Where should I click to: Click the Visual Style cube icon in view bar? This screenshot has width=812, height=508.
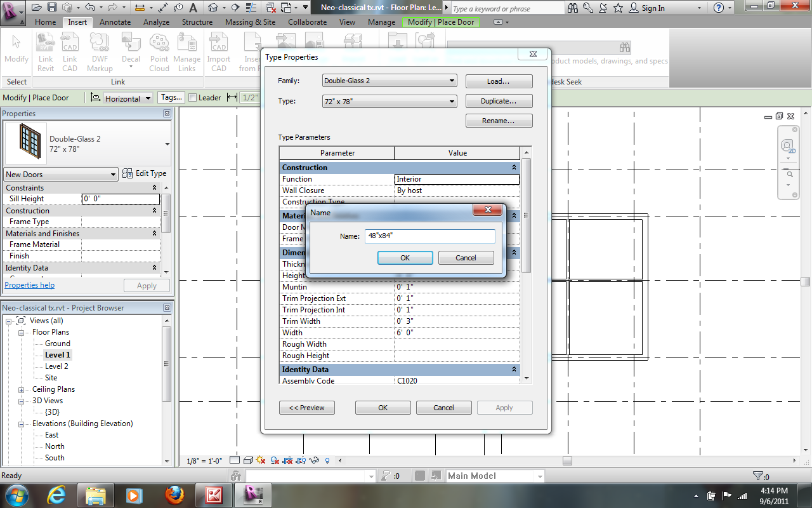pos(248,460)
